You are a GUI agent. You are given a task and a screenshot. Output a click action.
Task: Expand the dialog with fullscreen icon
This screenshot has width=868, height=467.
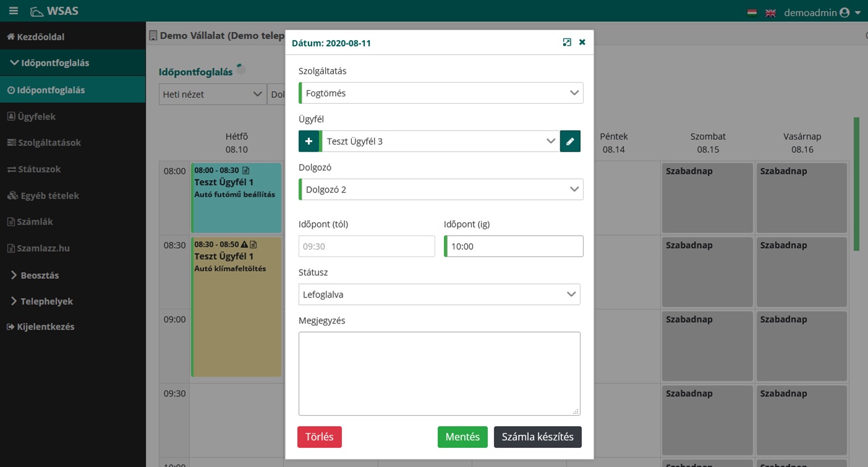click(x=567, y=43)
